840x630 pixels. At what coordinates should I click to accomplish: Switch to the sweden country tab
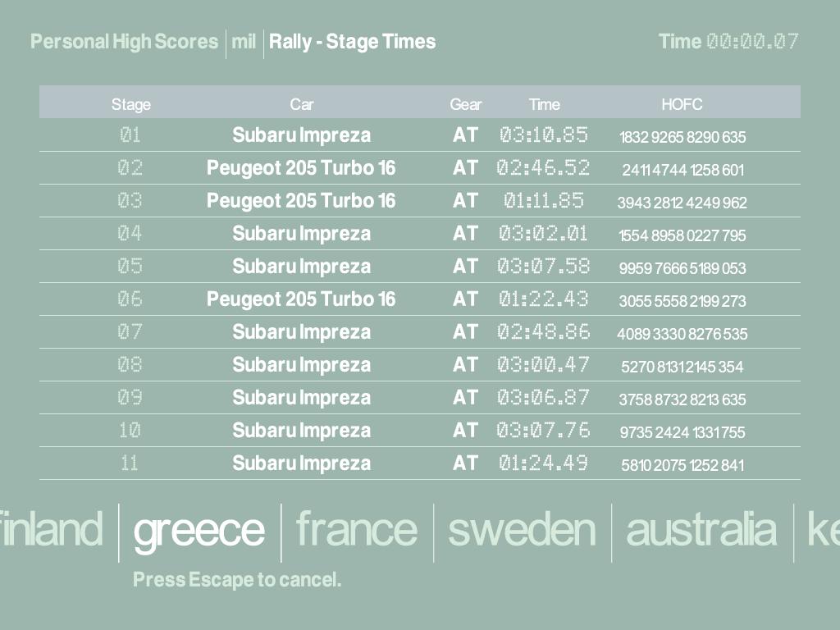(x=521, y=529)
